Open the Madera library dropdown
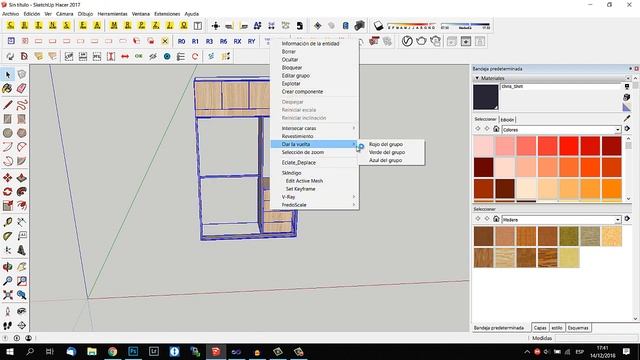 point(561,220)
